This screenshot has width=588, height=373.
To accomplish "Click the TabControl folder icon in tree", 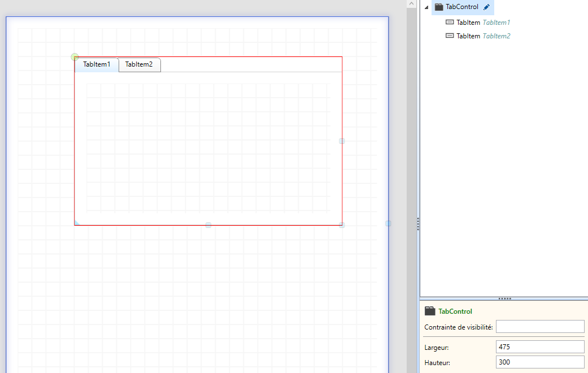I will [x=439, y=7].
